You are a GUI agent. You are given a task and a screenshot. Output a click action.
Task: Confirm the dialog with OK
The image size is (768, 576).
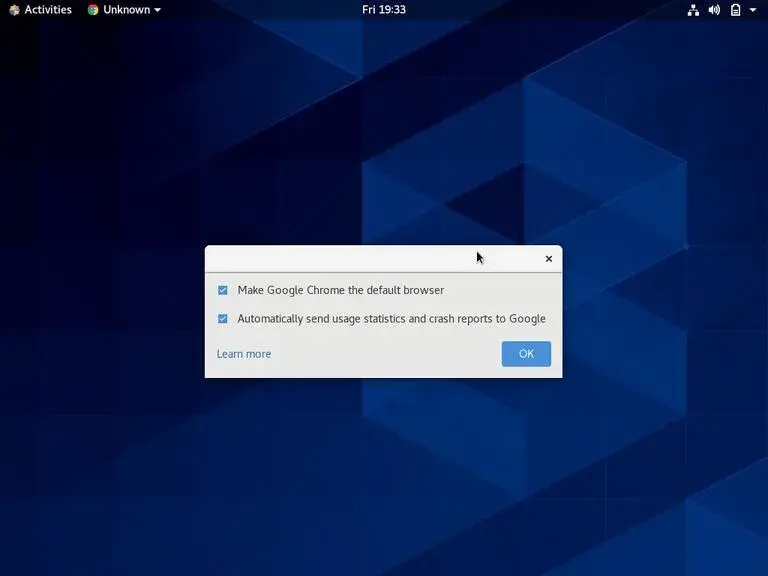pos(526,354)
